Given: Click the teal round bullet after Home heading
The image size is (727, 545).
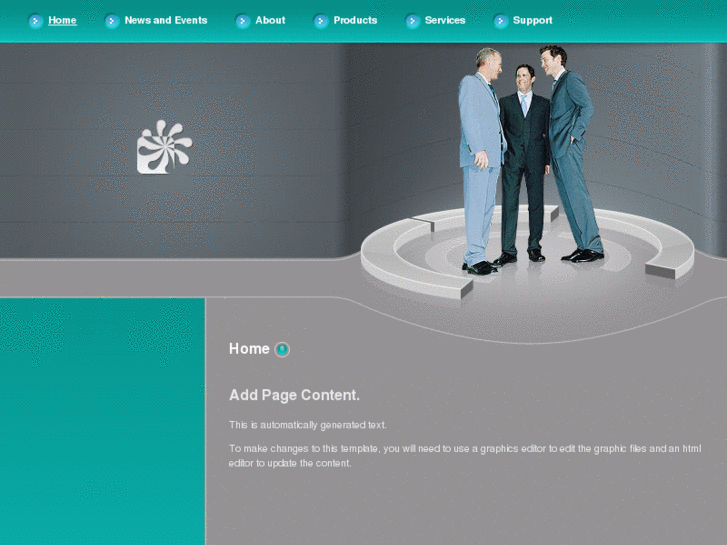Looking at the screenshot, I should [x=282, y=349].
